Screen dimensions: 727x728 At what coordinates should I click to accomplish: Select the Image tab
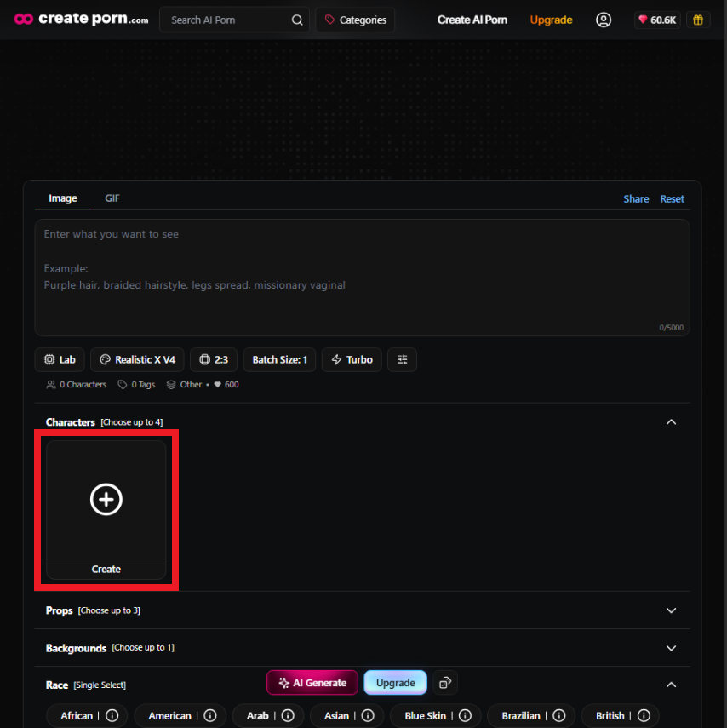pos(63,198)
